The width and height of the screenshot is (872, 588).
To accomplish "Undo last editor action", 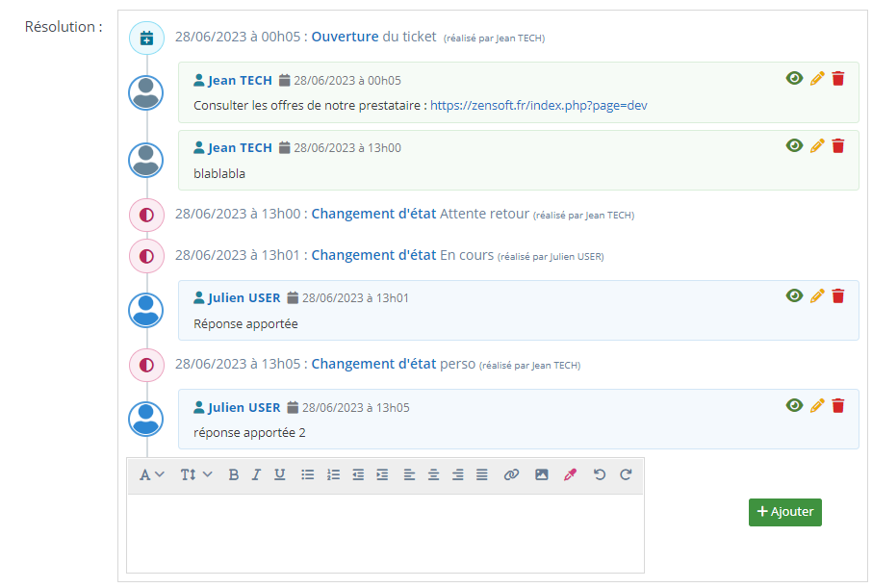I will (599, 474).
